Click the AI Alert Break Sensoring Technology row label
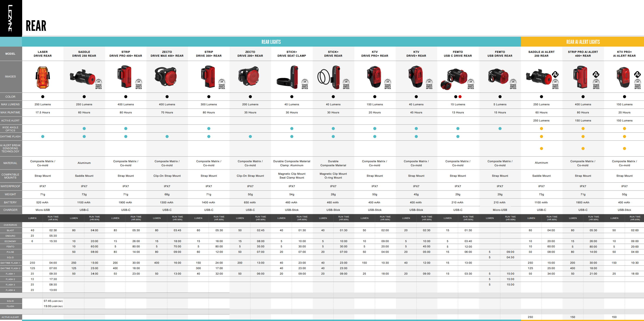The width and height of the screenshot is (644, 321). pyautogui.click(x=10, y=148)
